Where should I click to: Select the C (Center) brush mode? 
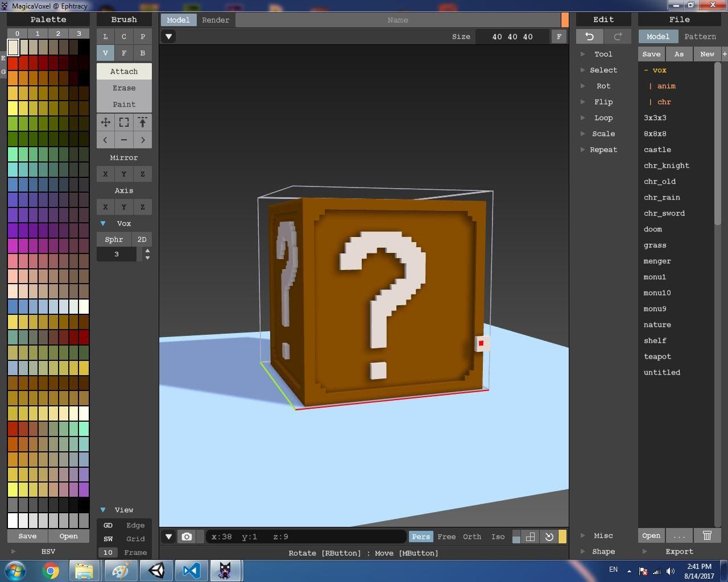124,36
